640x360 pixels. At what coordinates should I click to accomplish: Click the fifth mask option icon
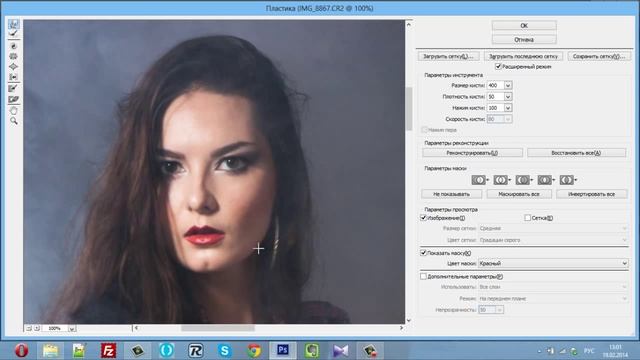coord(567,180)
